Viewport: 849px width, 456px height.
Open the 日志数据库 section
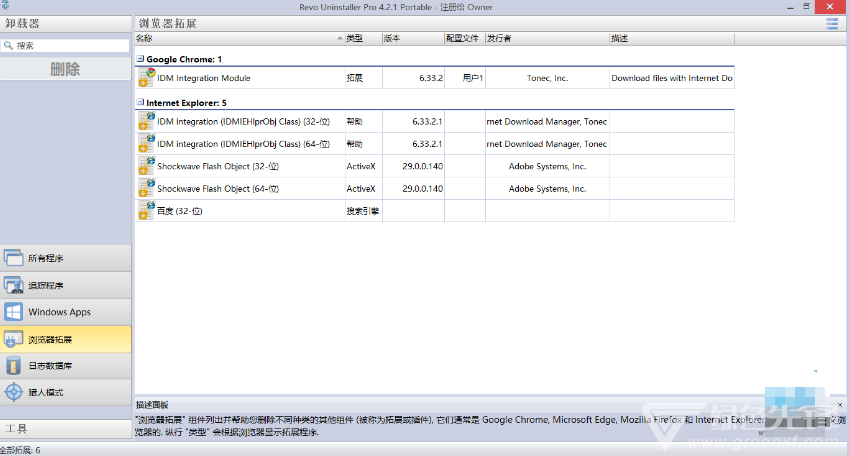coord(66,366)
